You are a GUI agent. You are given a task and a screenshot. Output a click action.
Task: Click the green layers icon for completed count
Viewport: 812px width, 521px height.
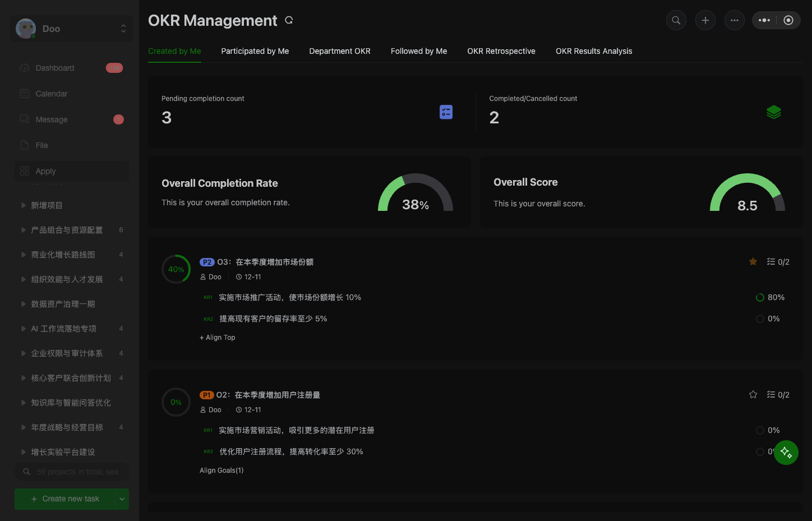774,112
